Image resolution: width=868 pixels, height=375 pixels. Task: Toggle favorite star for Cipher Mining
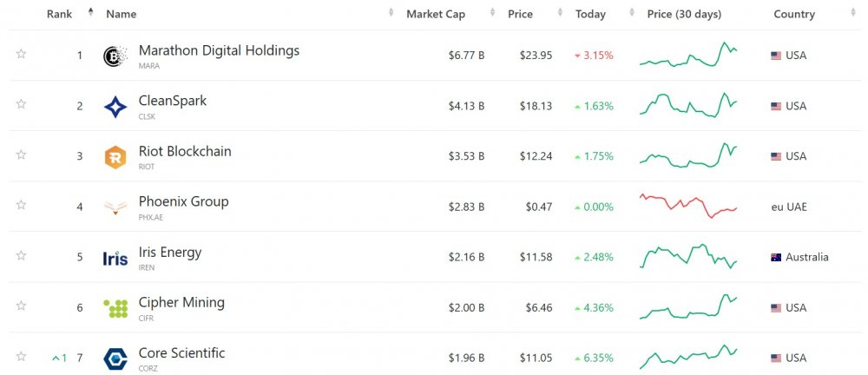(21, 306)
